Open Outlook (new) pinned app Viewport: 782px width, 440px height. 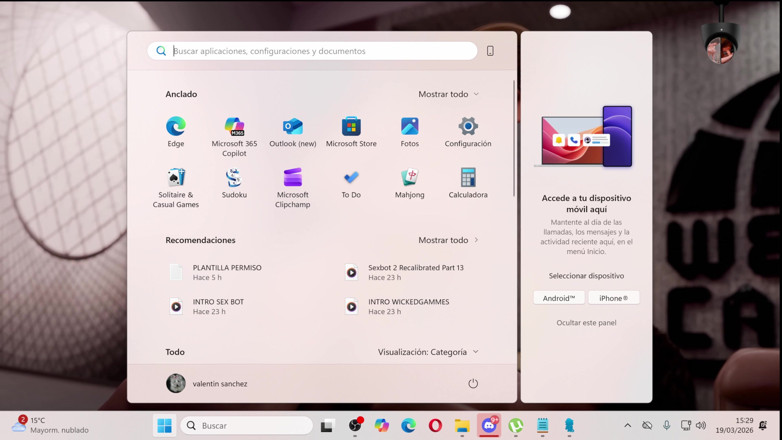(293, 132)
